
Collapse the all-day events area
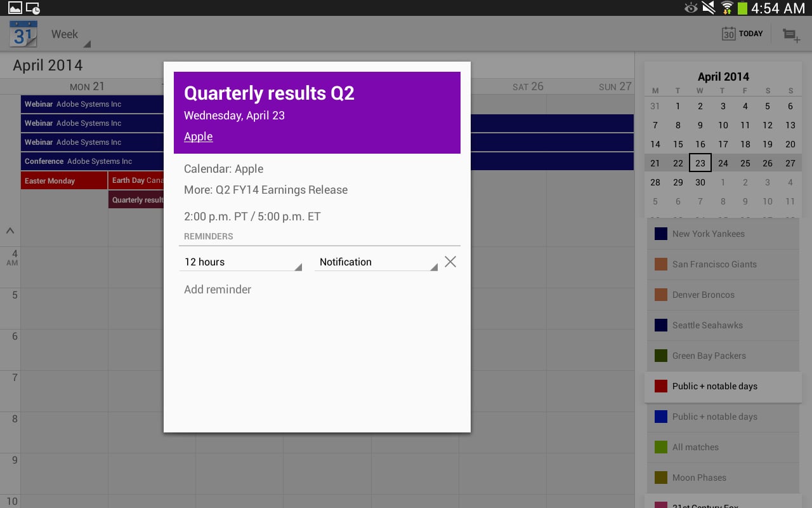(10, 231)
